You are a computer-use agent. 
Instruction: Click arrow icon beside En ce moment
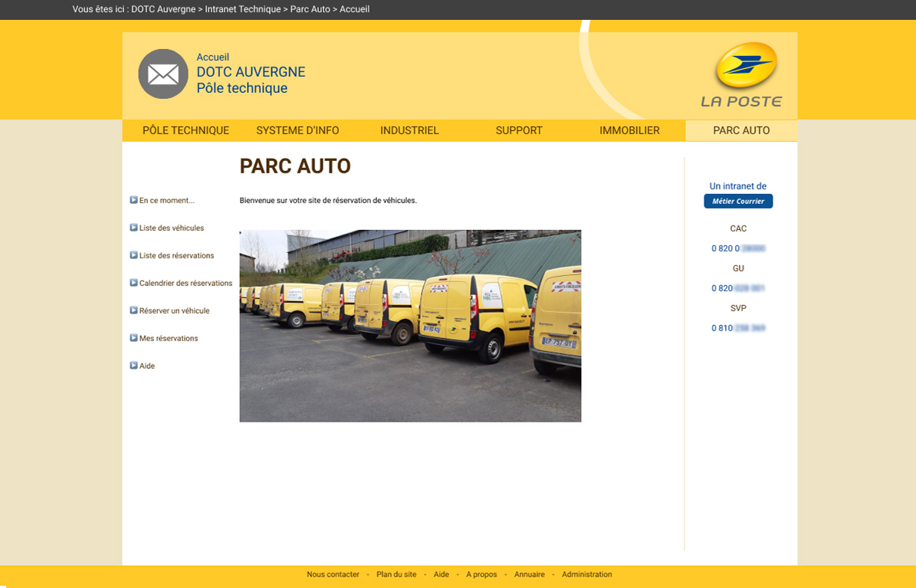click(134, 200)
